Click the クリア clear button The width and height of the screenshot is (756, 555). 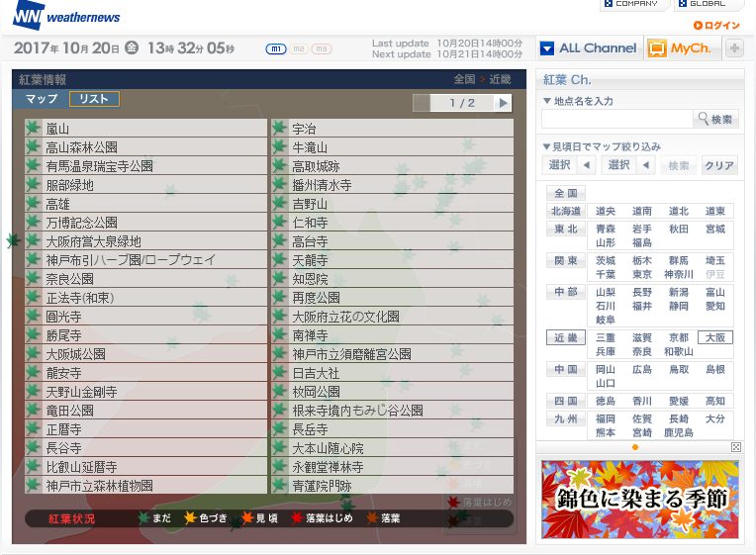click(719, 165)
